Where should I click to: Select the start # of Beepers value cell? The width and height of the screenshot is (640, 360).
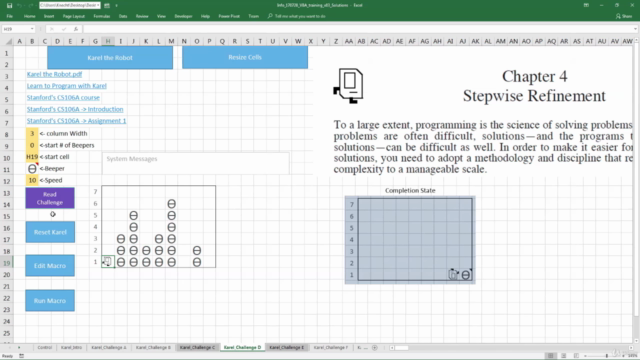pos(32,145)
